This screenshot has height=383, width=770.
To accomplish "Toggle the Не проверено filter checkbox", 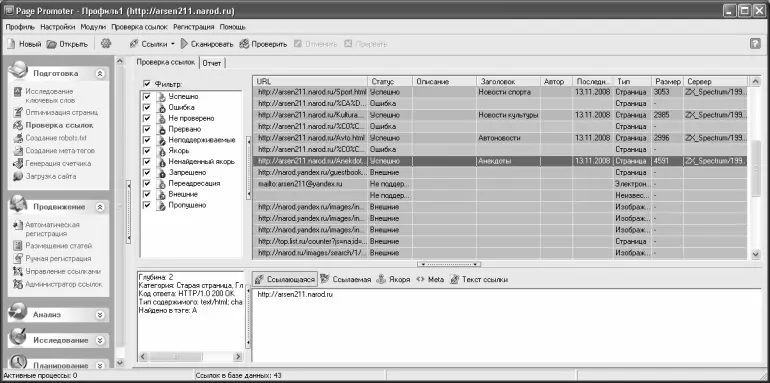I will coord(146,118).
